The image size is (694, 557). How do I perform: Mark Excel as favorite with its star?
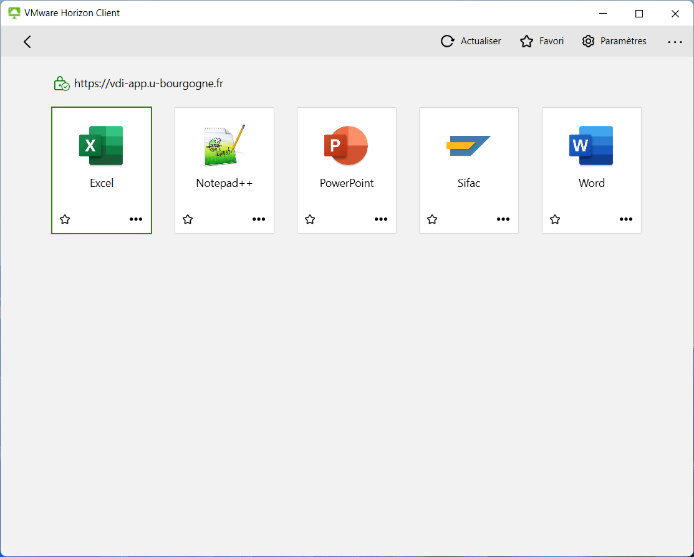pos(65,219)
